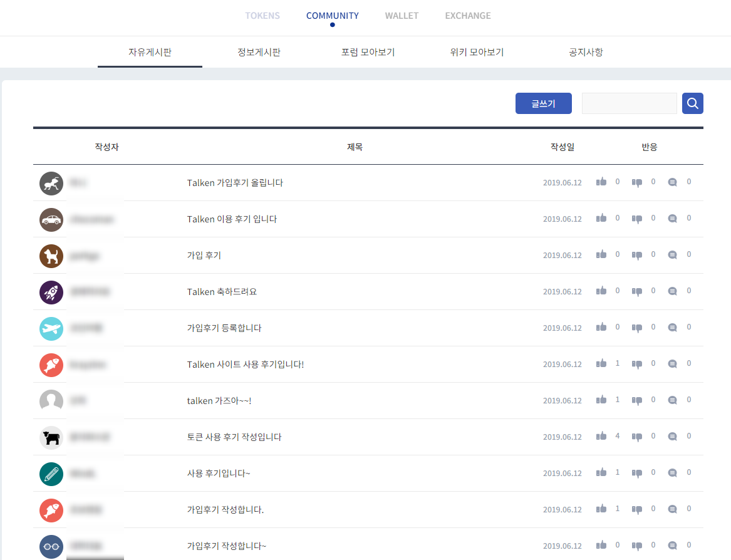Like the post '가입후기 작성합니다.'
This screenshot has height=560, width=731.
click(x=601, y=509)
